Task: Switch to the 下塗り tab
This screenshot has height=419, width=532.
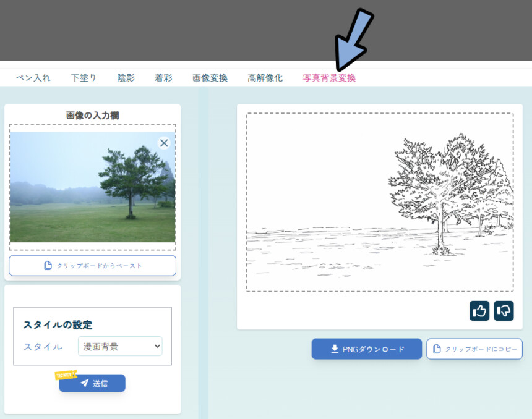Action: click(x=84, y=78)
